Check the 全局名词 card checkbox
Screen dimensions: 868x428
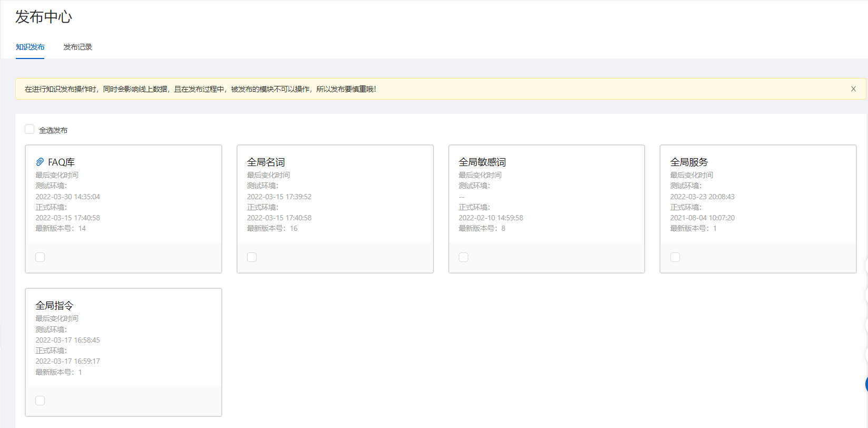point(252,257)
